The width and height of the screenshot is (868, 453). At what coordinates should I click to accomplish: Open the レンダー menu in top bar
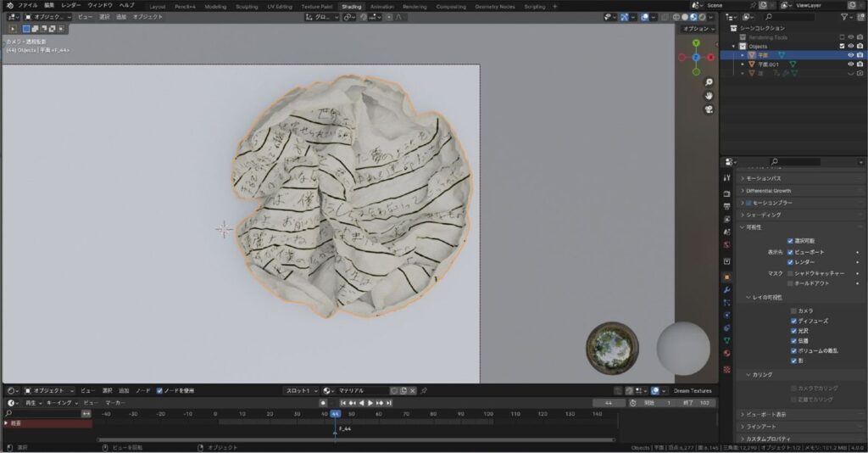71,5
